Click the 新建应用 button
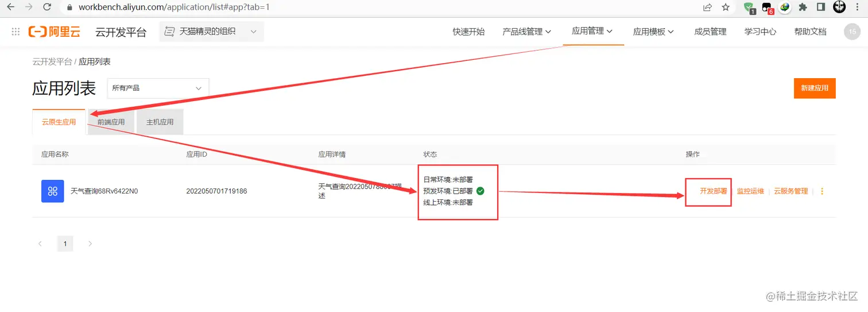 tap(814, 88)
